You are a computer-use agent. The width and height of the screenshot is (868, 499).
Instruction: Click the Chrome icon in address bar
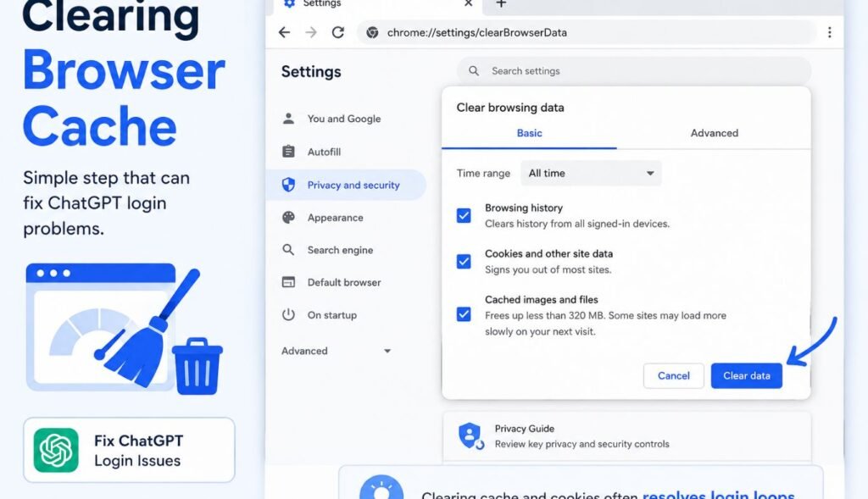(373, 33)
